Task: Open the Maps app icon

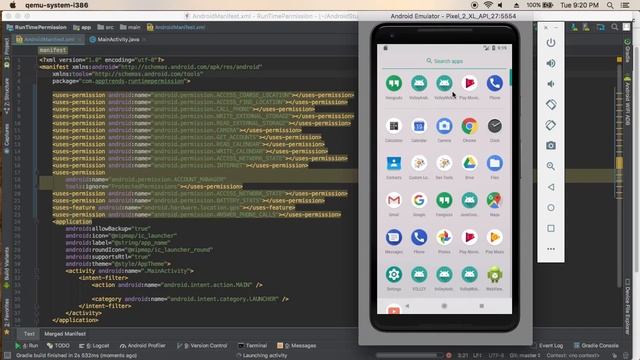Action: tap(494, 200)
